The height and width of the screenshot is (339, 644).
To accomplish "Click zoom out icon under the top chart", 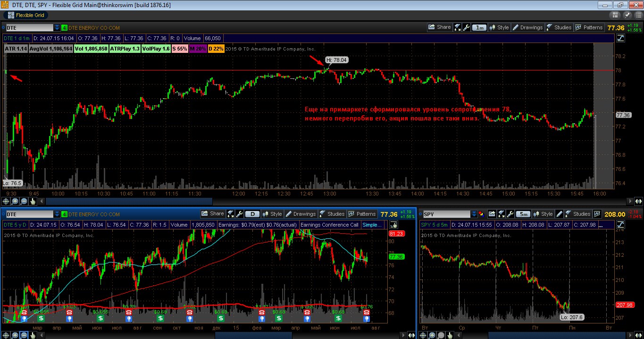I will click(x=24, y=201).
